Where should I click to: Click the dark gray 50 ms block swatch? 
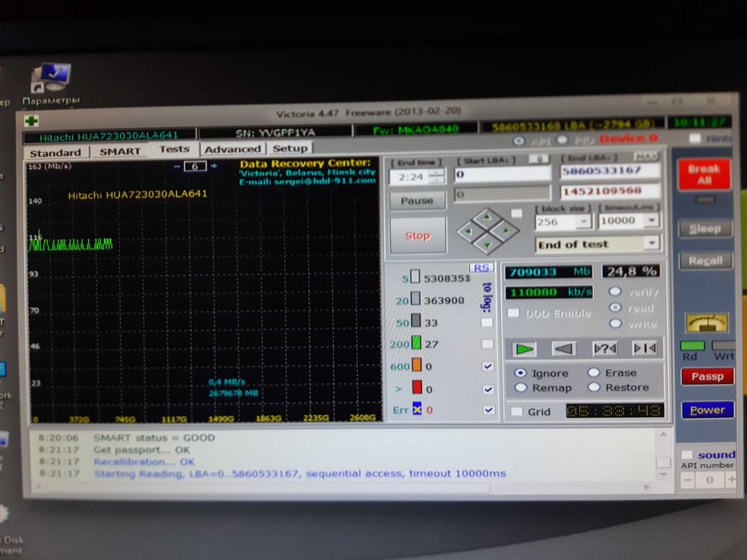(416, 321)
